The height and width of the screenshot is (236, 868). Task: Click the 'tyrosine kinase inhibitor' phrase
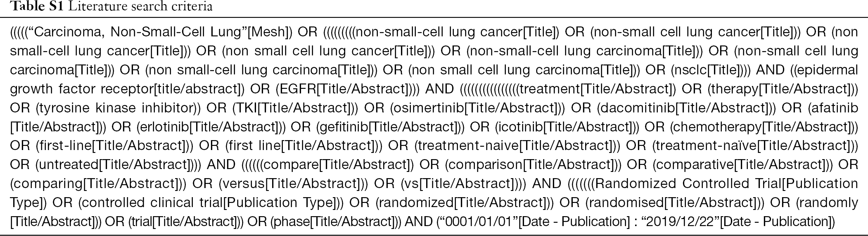[115, 108]
